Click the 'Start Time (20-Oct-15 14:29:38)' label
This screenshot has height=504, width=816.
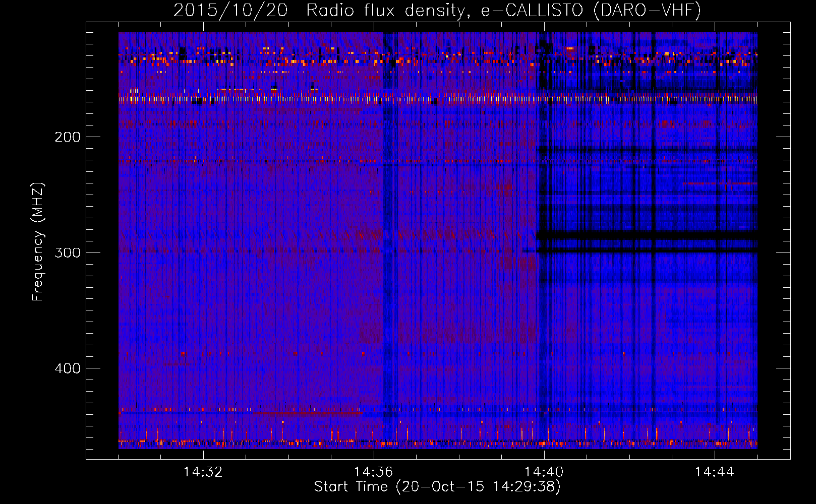[x=437, y=487]
